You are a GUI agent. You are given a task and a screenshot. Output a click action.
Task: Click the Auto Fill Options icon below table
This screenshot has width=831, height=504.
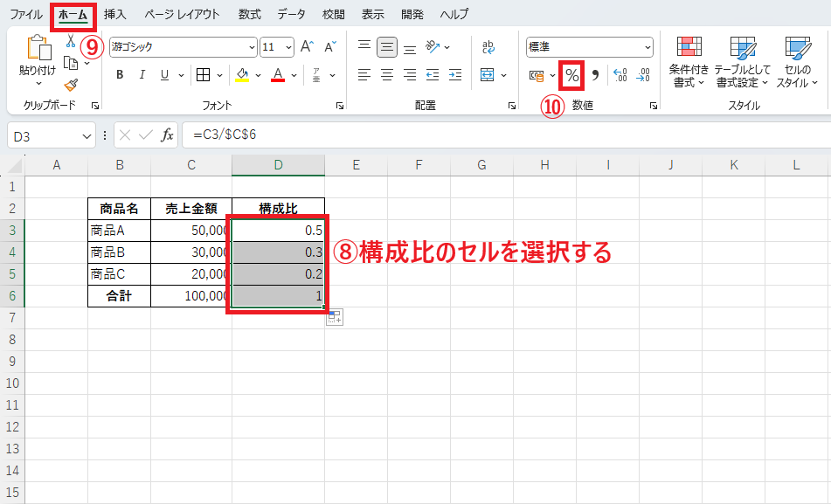click(335, 317)
